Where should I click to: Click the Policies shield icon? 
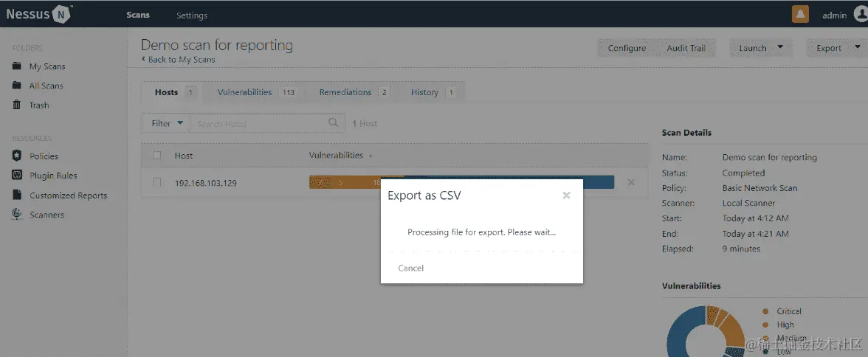[x=17, y=156]
